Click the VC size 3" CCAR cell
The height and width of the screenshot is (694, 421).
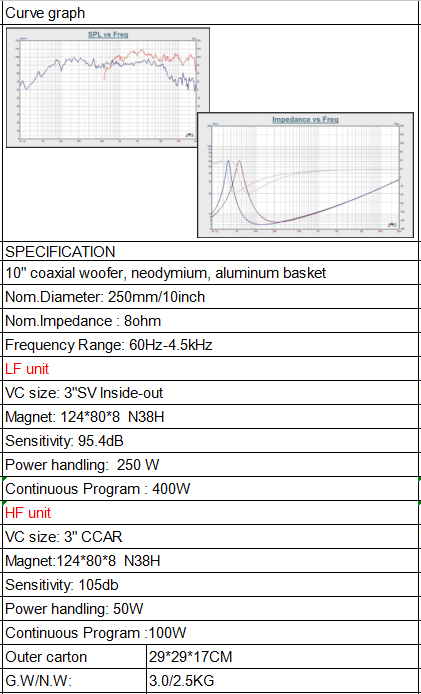211,536
